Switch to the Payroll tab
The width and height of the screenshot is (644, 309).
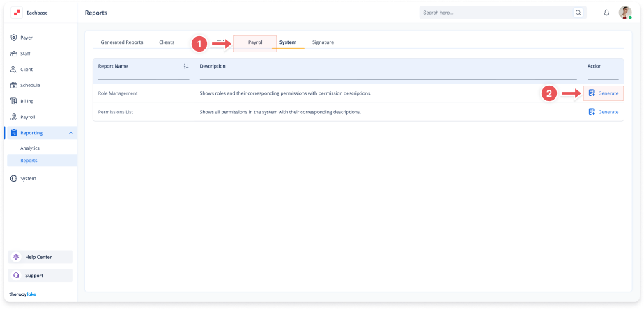tap(256, 42)
